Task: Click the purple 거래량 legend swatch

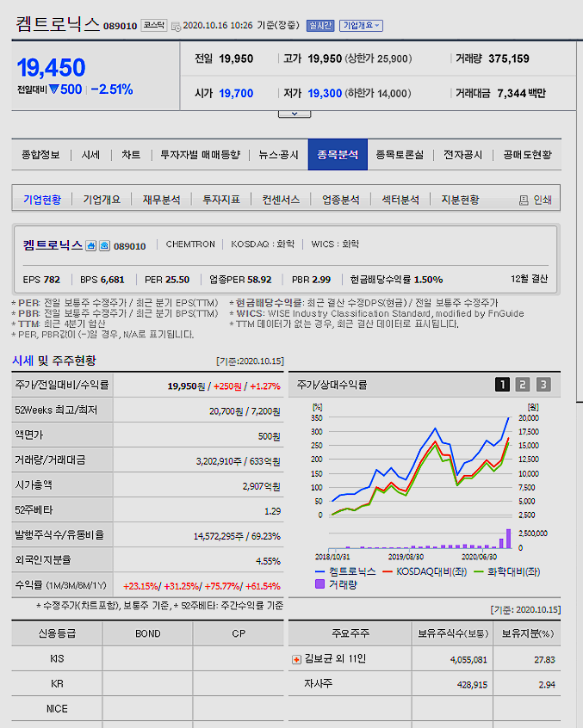Action: [x=319, y=584]
